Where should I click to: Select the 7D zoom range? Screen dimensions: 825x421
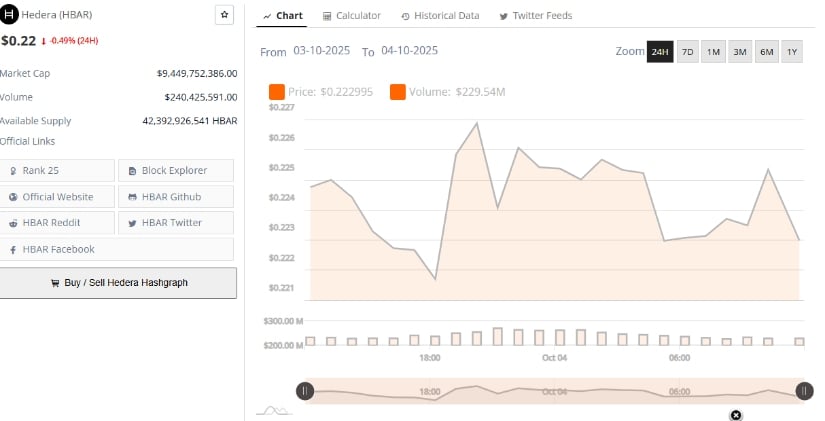pyautogui.click(x=688, y=52)
